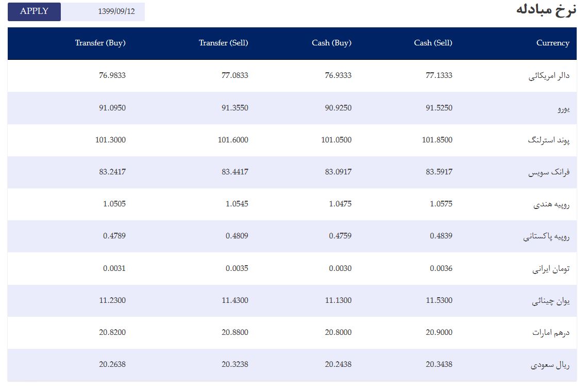
Task: Select the دالر امریکائی currency row
Action: [292, 75]
